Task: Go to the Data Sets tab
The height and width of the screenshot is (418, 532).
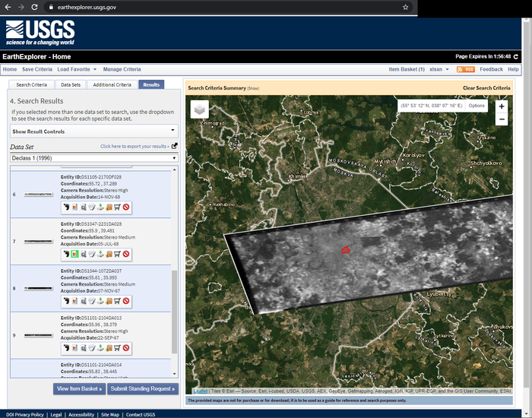Action: (71, 84)
